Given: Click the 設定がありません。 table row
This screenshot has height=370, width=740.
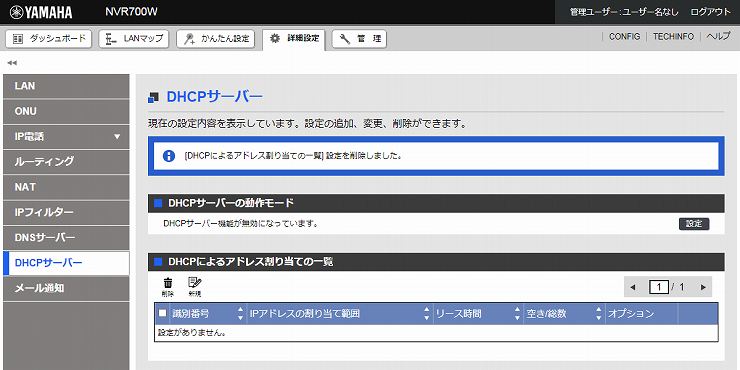Looking at the screenshot, I should (436, 333).
